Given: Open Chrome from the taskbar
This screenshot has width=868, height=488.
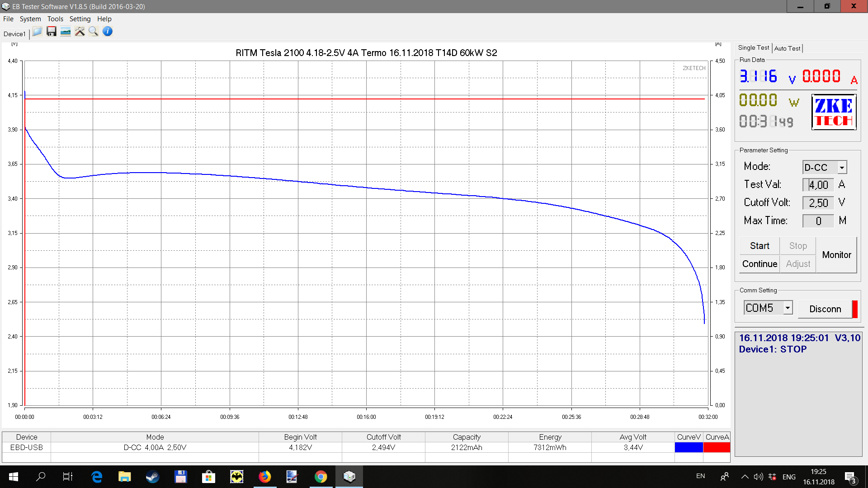Looking at the screenshot, I should point(321,477).
